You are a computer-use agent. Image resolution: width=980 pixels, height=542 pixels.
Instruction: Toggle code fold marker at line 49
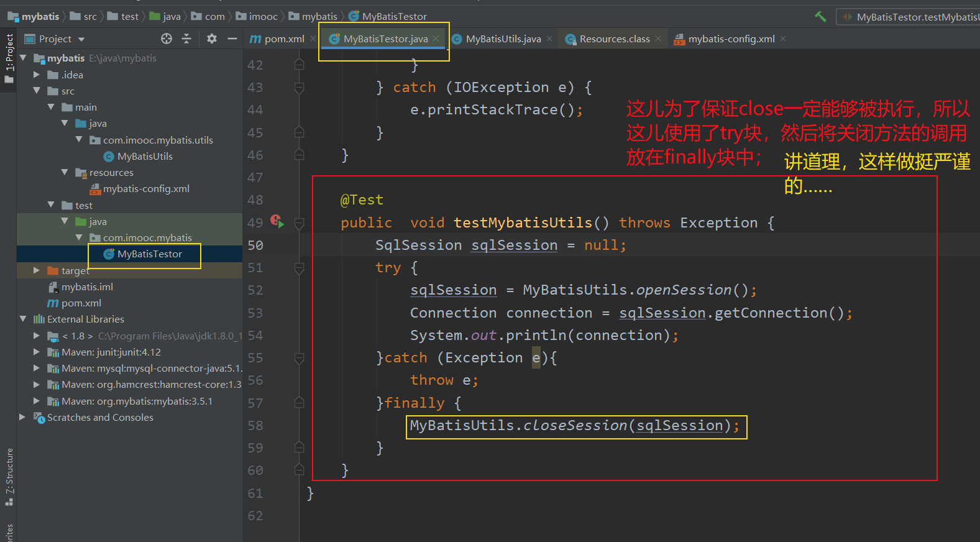click(x=300, y=223)
